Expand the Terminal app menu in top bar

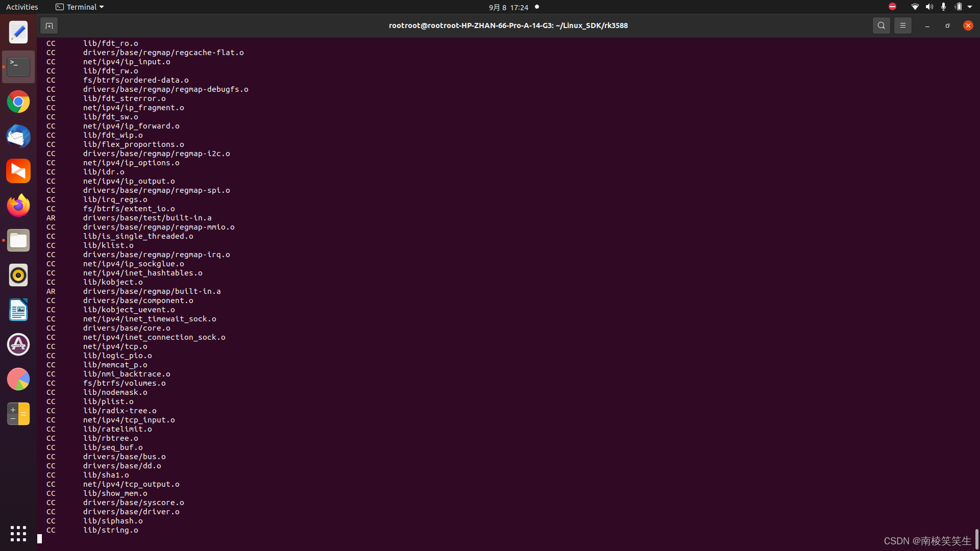(x=79, y=7)
